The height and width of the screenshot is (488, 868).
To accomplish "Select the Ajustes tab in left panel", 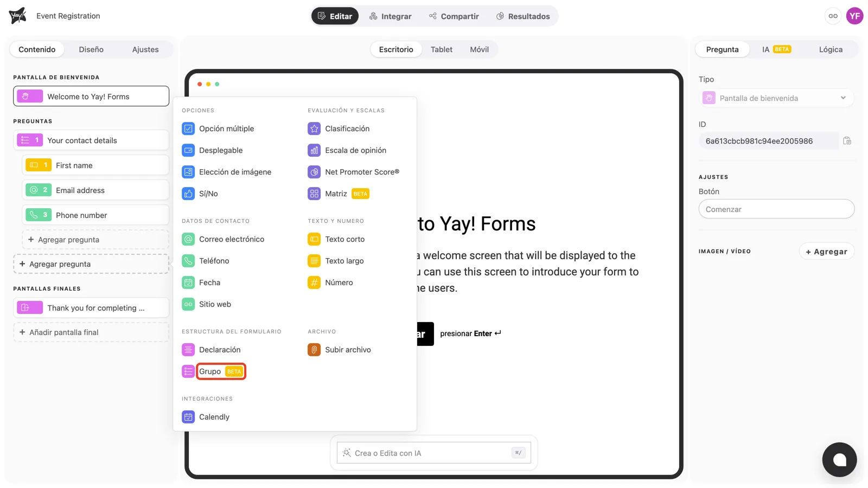I will [x=145, y=49].
